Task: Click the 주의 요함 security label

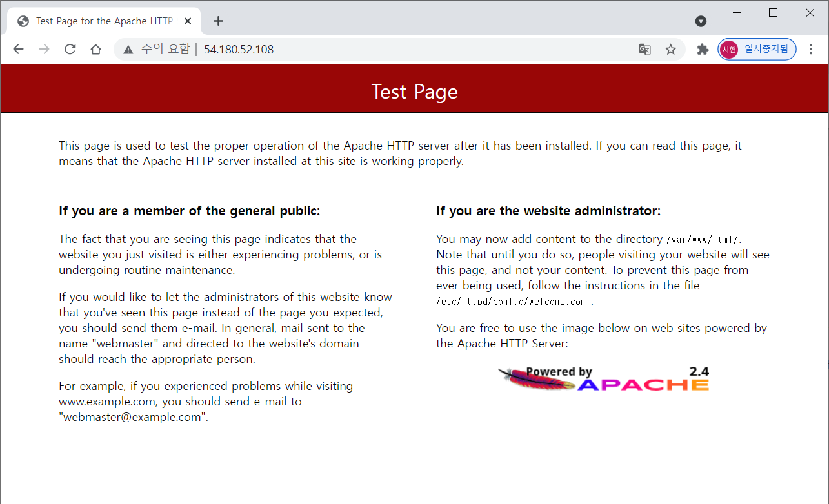Action: [165, 50]
